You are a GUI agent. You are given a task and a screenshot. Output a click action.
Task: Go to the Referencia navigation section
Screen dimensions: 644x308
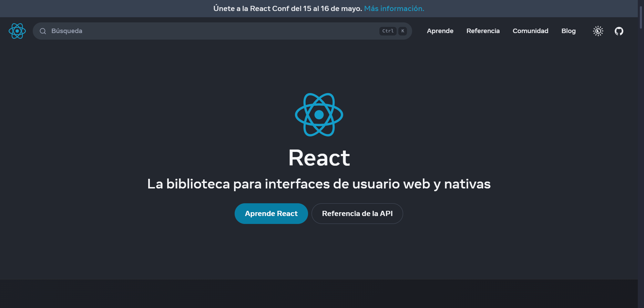[483, 31]
